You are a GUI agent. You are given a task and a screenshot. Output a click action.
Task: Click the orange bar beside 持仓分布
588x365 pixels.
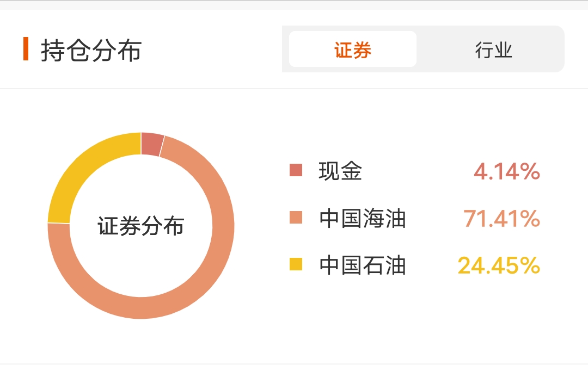pos(26,49)
